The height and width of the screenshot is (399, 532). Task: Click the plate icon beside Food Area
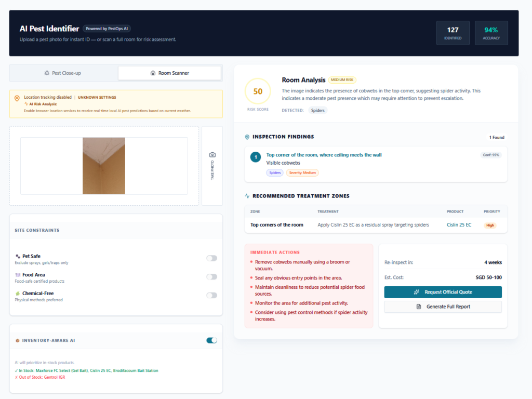click(x=18, y=275)
